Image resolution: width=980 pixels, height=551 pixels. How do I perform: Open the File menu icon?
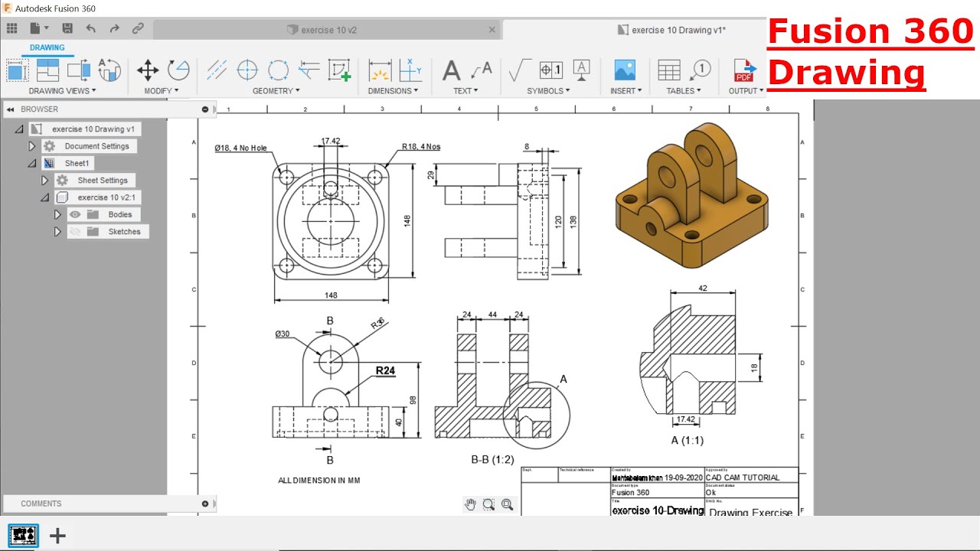38,28
